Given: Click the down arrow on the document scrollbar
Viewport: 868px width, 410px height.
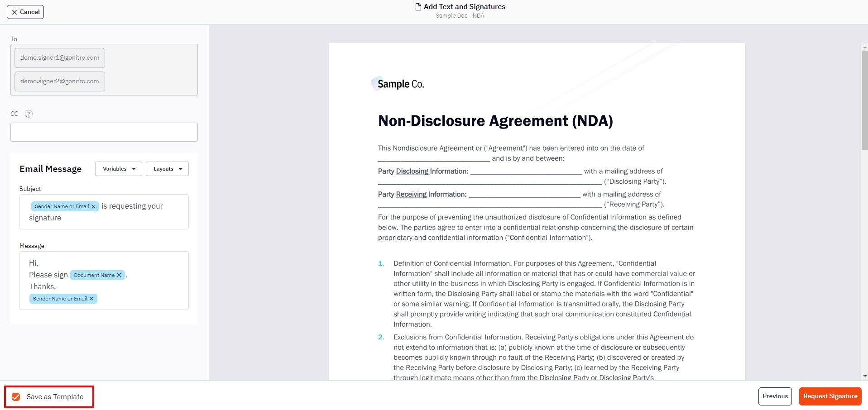Looking at the screenshot, I should pyautogui.click(x=864, y=376).
